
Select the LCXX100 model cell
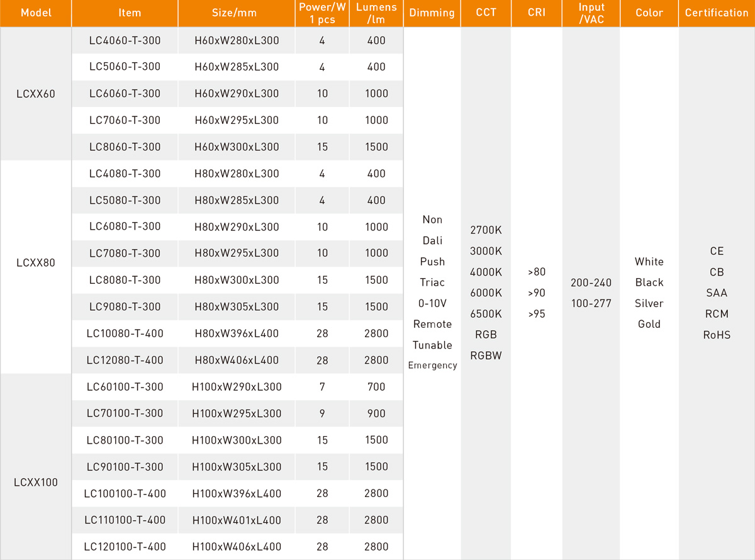tap(35, 483)
